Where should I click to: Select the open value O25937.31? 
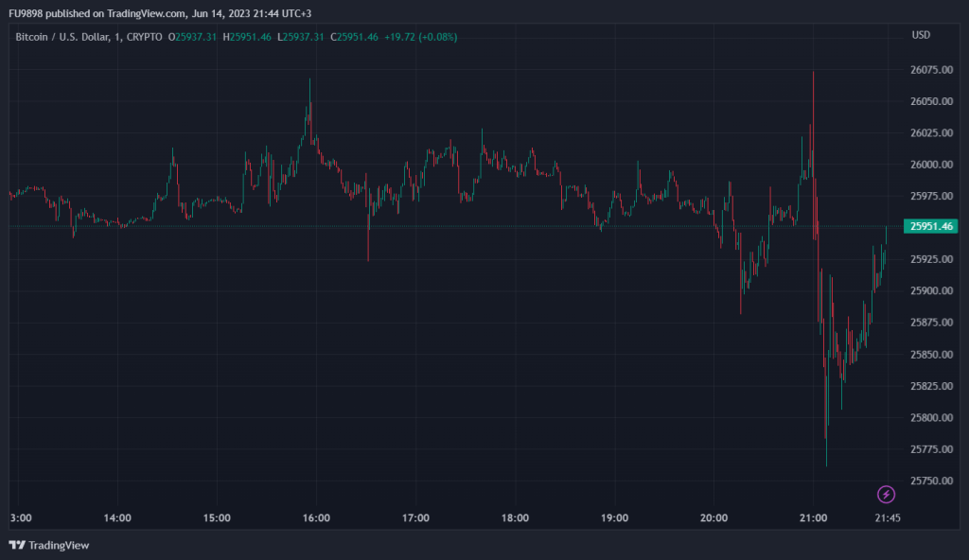[193, 37]
